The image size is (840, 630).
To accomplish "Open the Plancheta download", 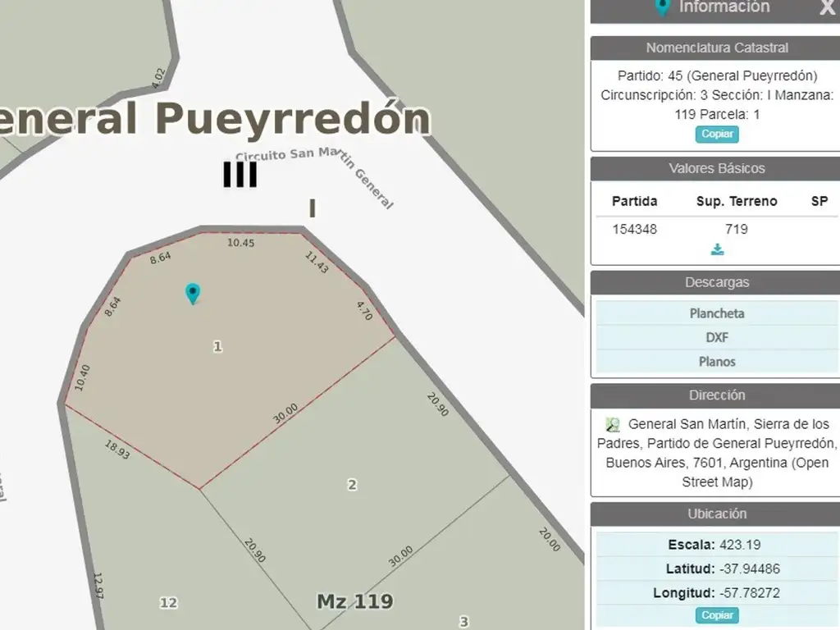I will point(717,313).
